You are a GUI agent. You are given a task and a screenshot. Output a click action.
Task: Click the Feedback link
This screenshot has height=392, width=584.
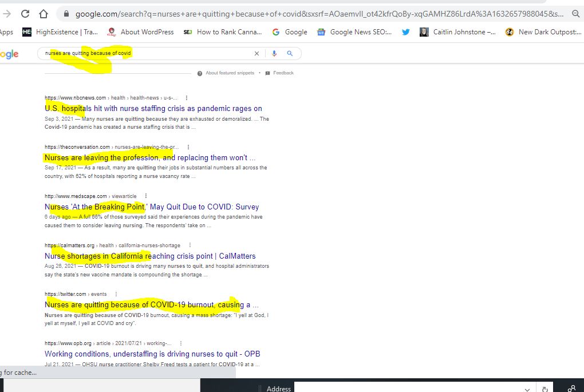pyautogui.click(x=283, y=73)
